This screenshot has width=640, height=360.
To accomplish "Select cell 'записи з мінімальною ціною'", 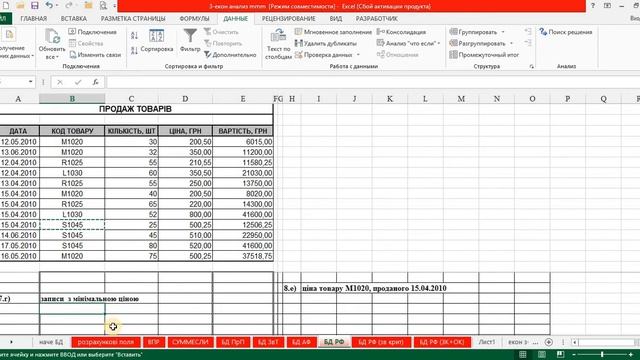I will [x=72, y=299].
